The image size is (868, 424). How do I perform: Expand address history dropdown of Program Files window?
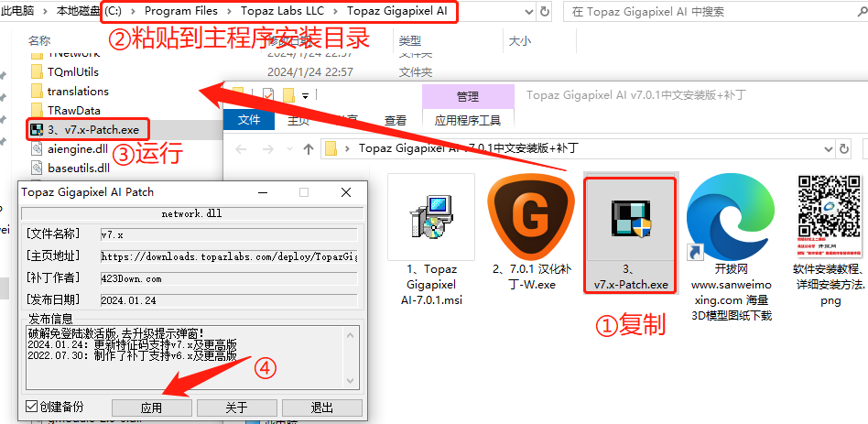click(529, 11)
